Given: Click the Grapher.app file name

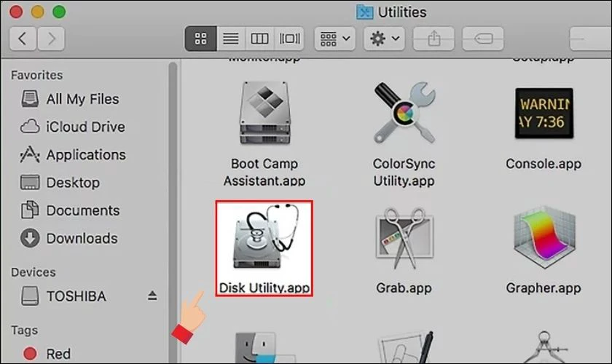Looking at the screenshot, I should (544, 288).
